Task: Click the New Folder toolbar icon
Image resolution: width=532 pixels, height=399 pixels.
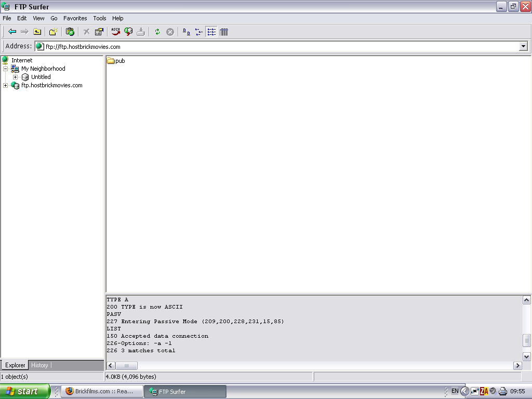Action: point(53,32)
